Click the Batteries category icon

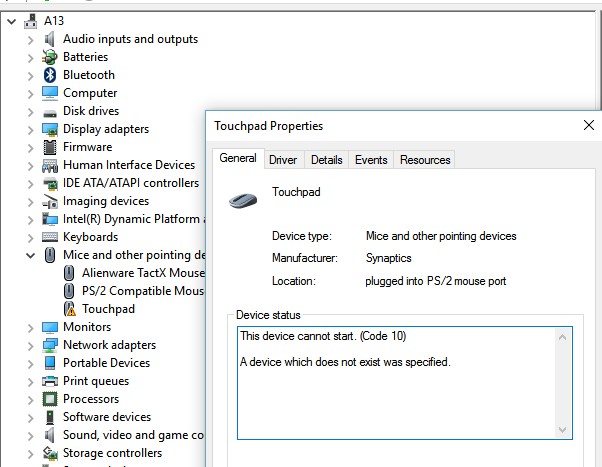coord(50,57)
